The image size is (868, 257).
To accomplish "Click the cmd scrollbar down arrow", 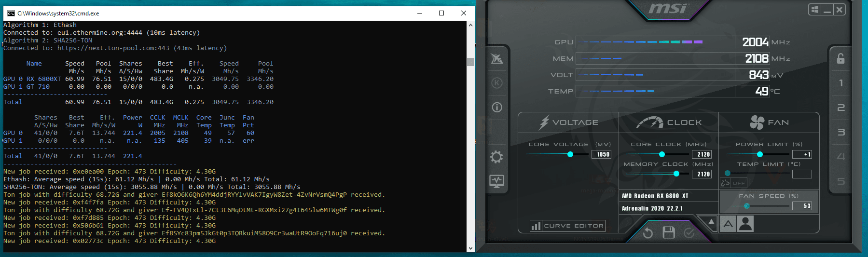I will (x=470, y=248).
